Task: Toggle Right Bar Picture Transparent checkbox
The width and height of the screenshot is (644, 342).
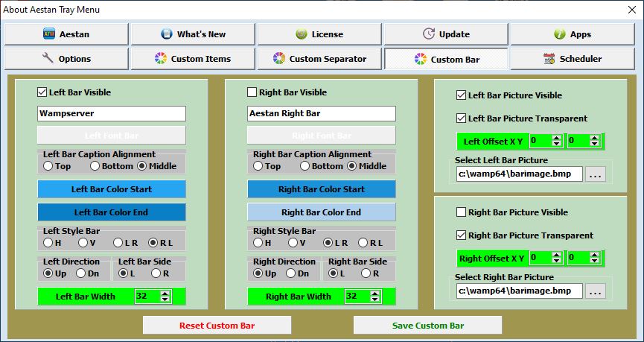Action: (462, 235)
